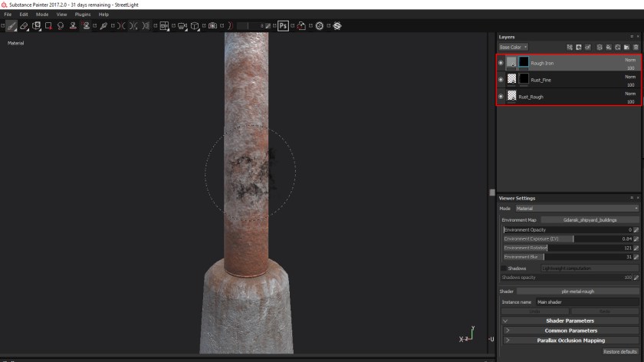The width and height of the screenshot is (644, 362).
Task: Select the Polygon Fill tool
Action: pos(48,25)
